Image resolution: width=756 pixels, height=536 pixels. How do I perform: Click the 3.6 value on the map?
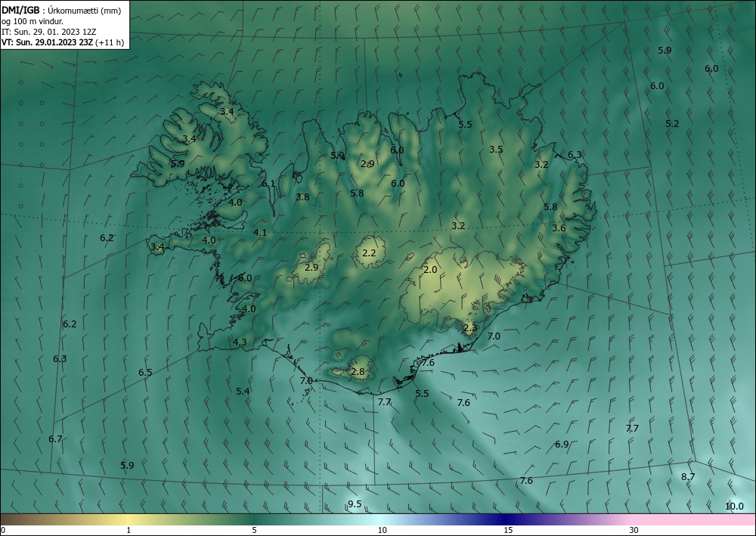[559, 228]
